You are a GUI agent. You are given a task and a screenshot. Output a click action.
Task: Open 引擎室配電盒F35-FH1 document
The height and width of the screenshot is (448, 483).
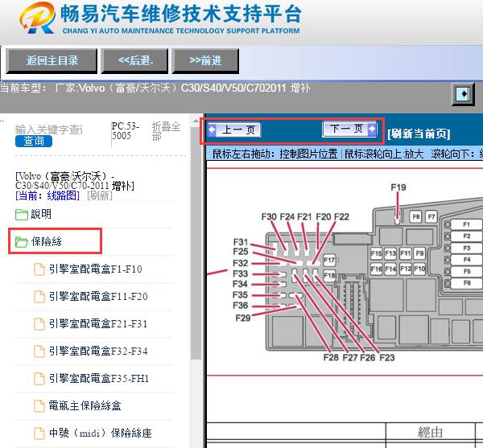tap(98, 379)
